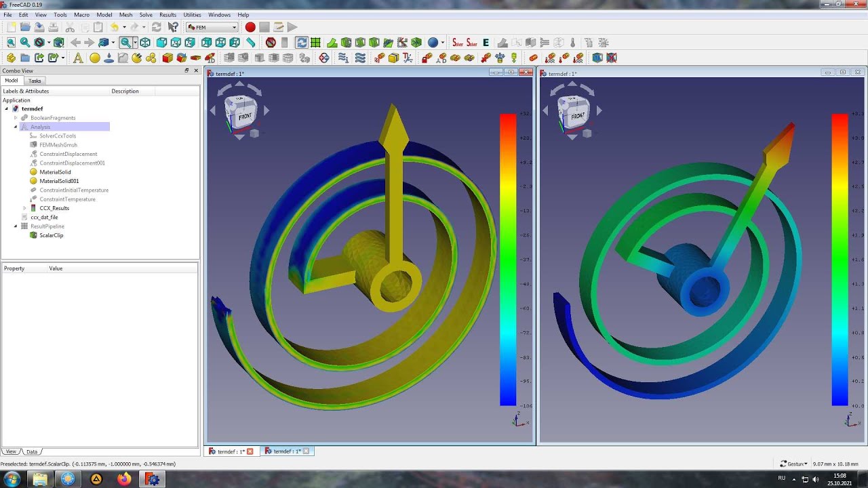868x488 pixels.
Task: Click the Windows Start button
Action: coord(12,479)
